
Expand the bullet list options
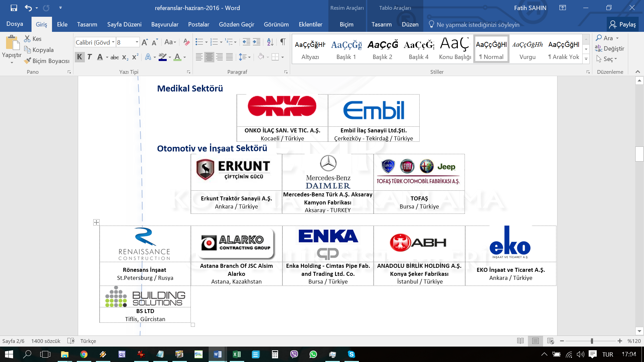tap(206, 42)
